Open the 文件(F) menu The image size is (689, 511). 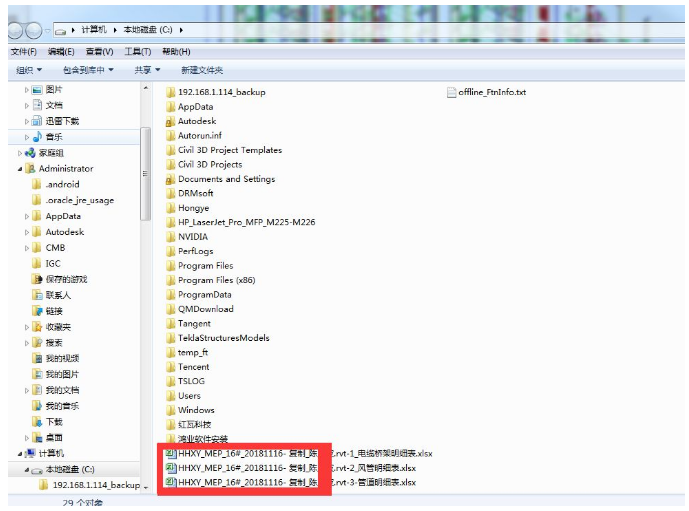(23, 52)
